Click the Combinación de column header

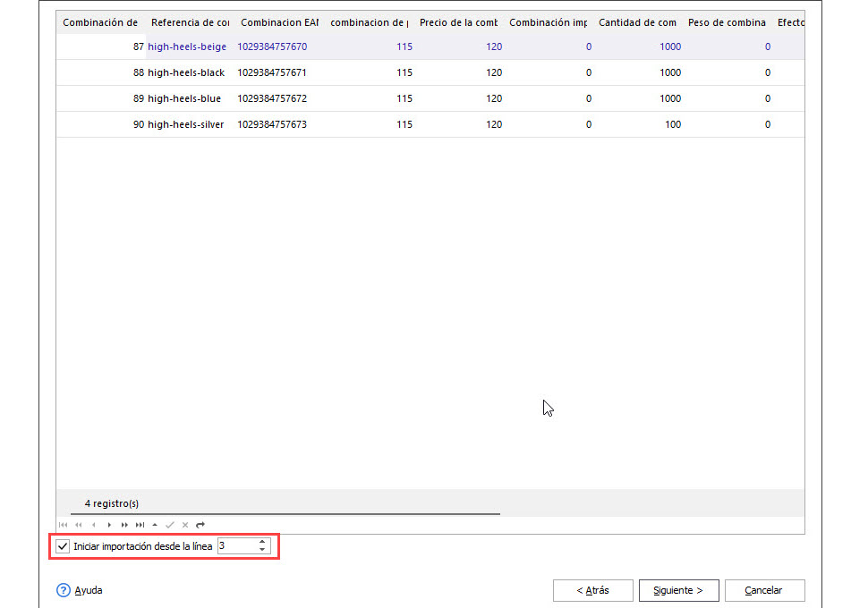point(101,22)
